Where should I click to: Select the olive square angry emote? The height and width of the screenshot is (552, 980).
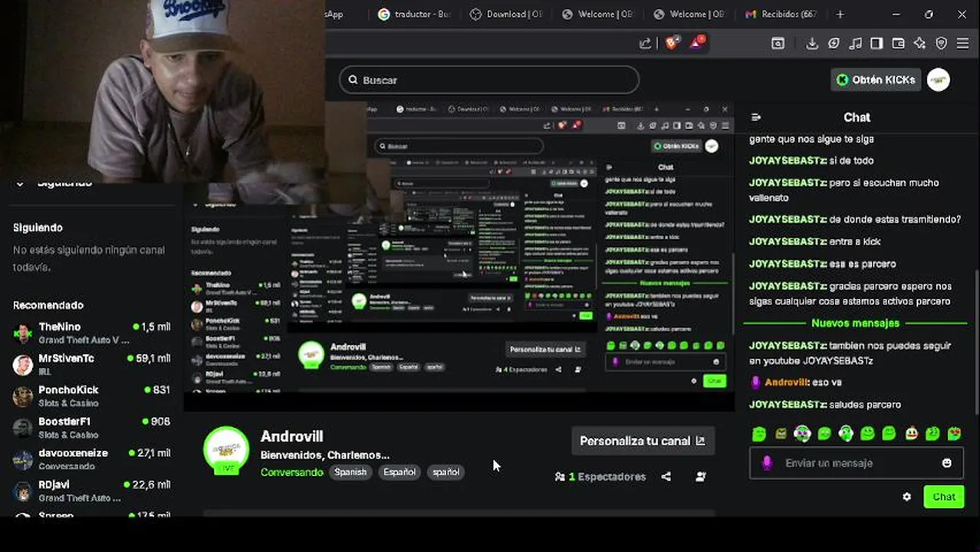[781, 434]
